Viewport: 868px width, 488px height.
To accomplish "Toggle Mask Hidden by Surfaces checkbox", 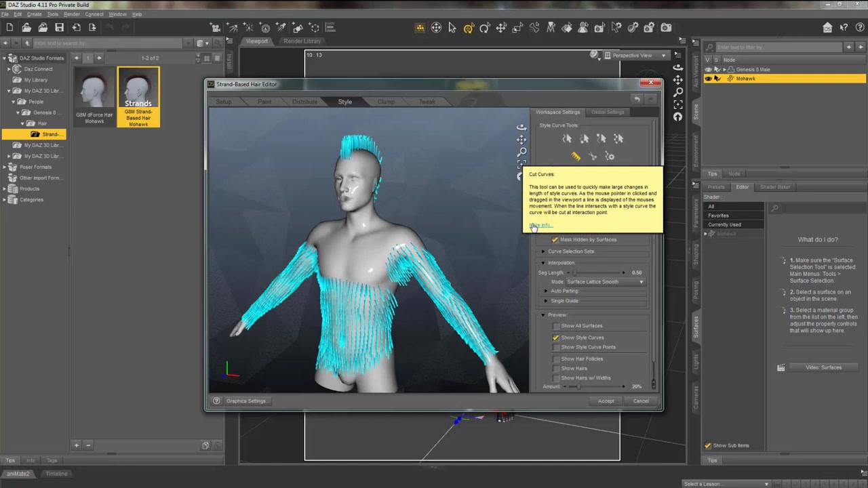I will [555, 240].
